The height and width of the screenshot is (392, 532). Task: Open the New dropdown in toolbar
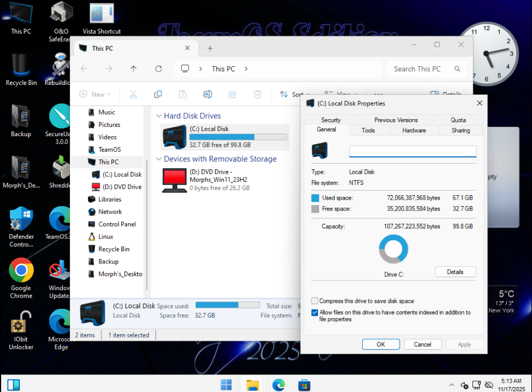point(95,94)
